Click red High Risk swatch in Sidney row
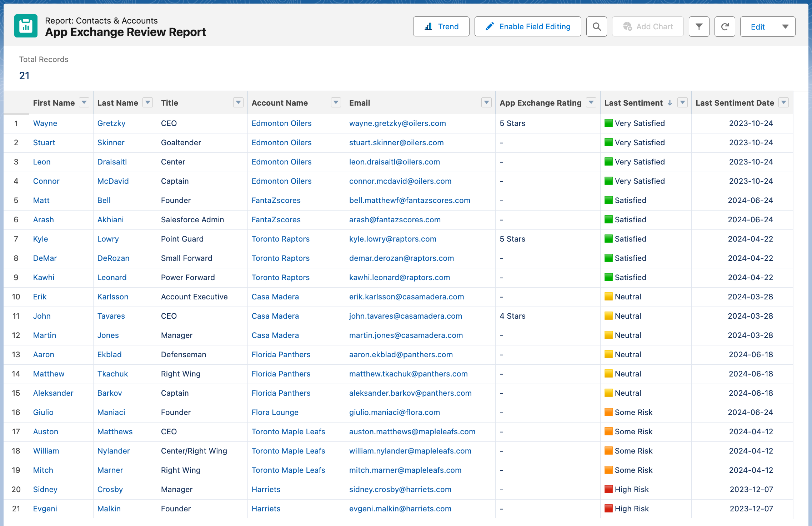The height and width of the screenshot is (526, 812). (x=608, y=489)
